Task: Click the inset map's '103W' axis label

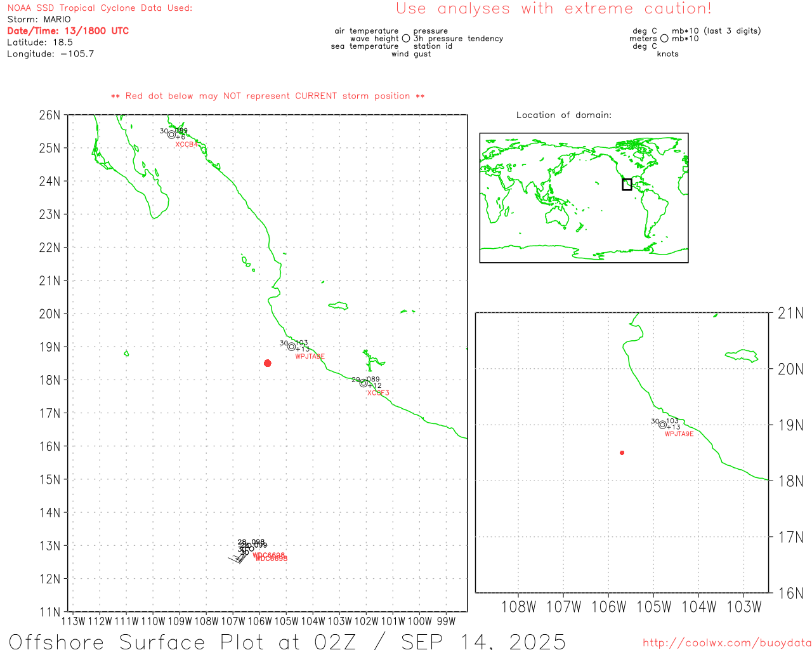Action: pyautogui.click(x=744, y=607)
